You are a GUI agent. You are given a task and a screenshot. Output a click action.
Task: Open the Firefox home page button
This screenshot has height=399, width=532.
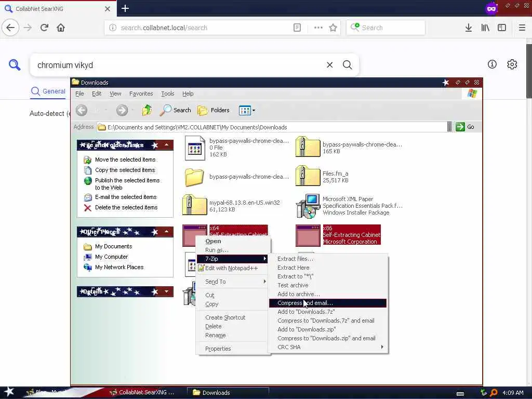click(x=61, y=28)
